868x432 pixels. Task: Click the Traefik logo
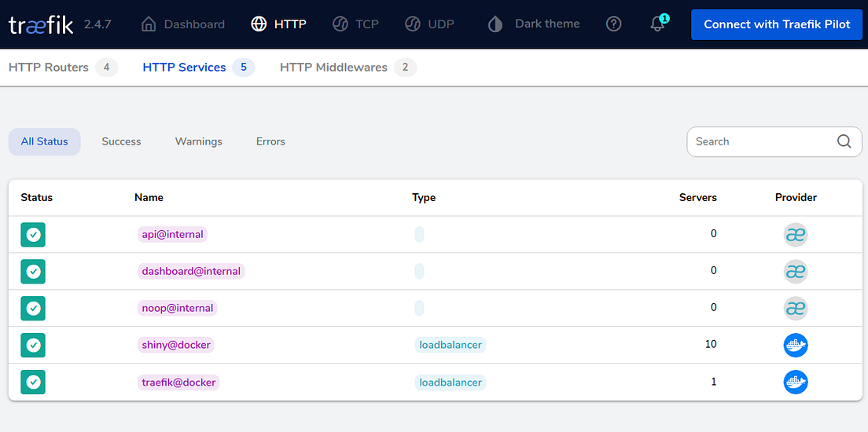coord(41,24)
